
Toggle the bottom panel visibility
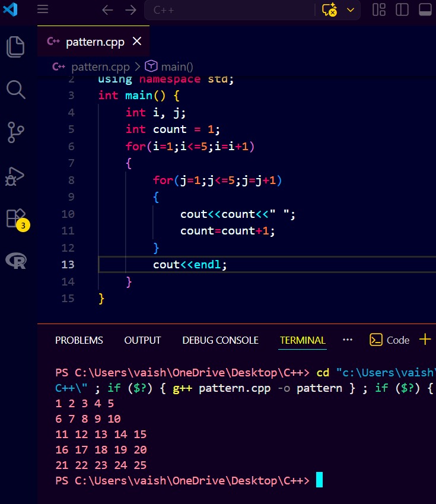[425, 9]
